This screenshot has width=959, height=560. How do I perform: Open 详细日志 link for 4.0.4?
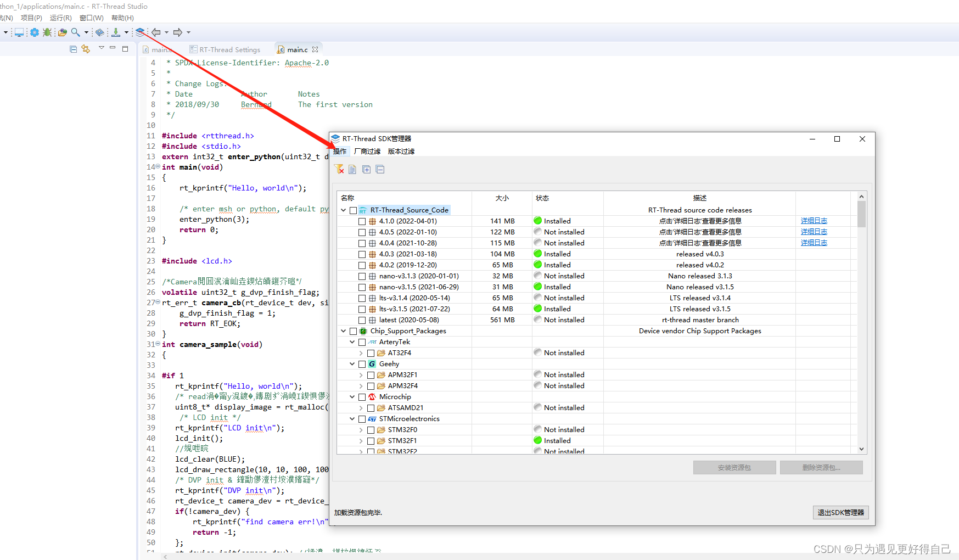click(814, 243)
